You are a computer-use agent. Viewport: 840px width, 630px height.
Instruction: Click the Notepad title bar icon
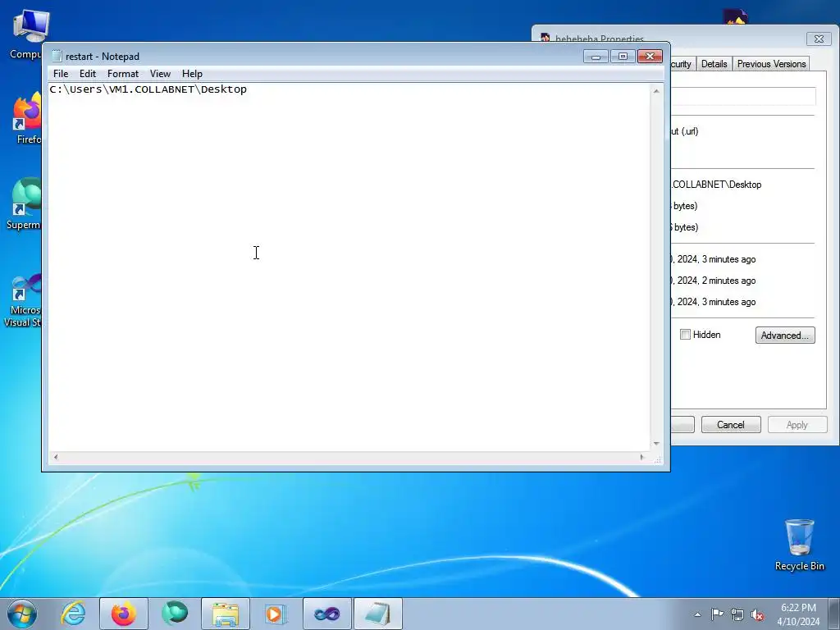point(57,57)
